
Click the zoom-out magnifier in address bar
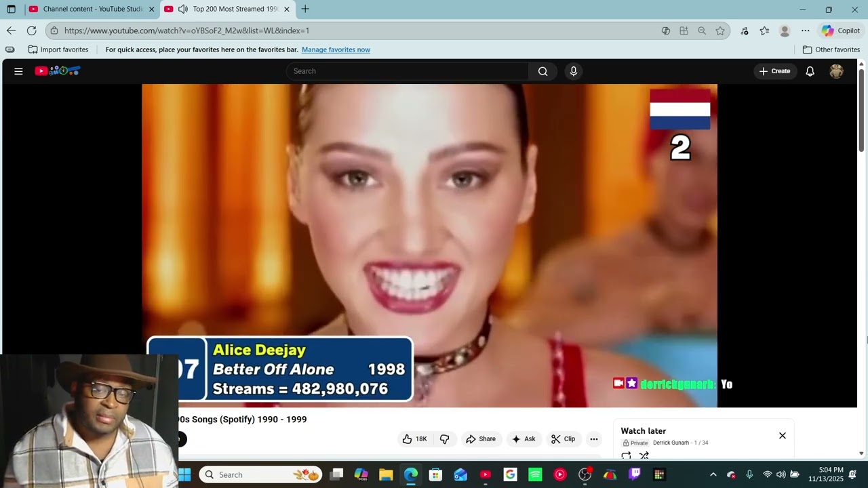point(702,30)
